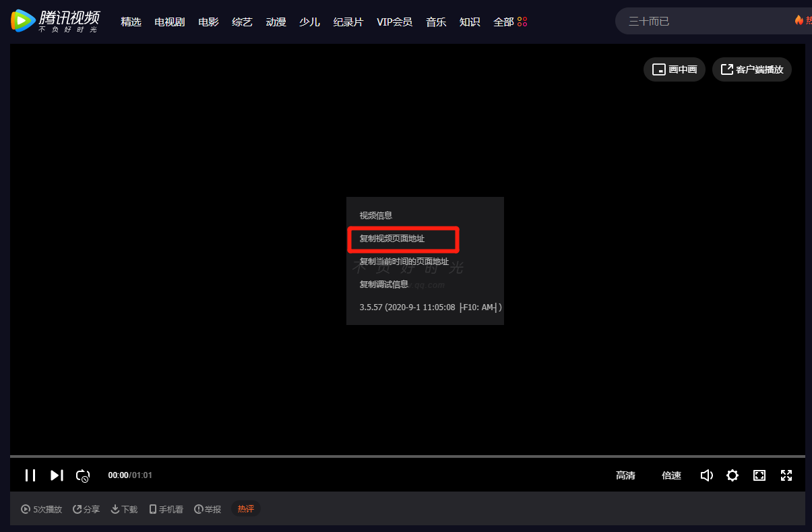This screenshot has width=812, height=532.
Task: Click the 分享 share icon
Action: (86, 509)
